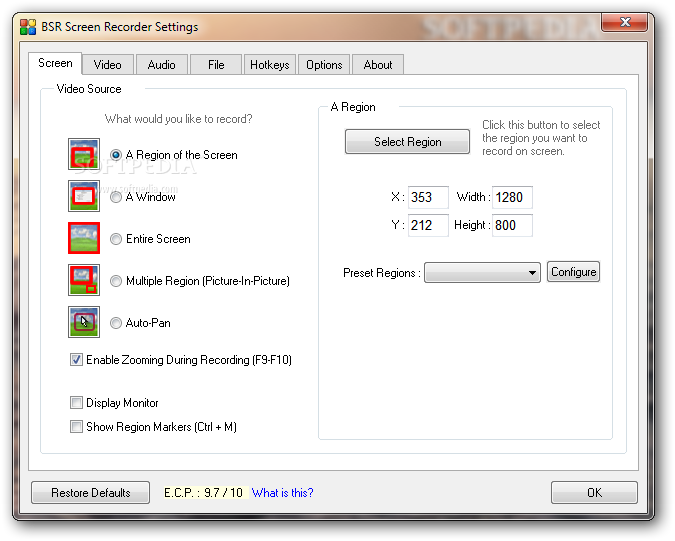Image resolution: width=675 pixels, height=541 pixels.
Task: Show the About tab
Action: (378, 65)
